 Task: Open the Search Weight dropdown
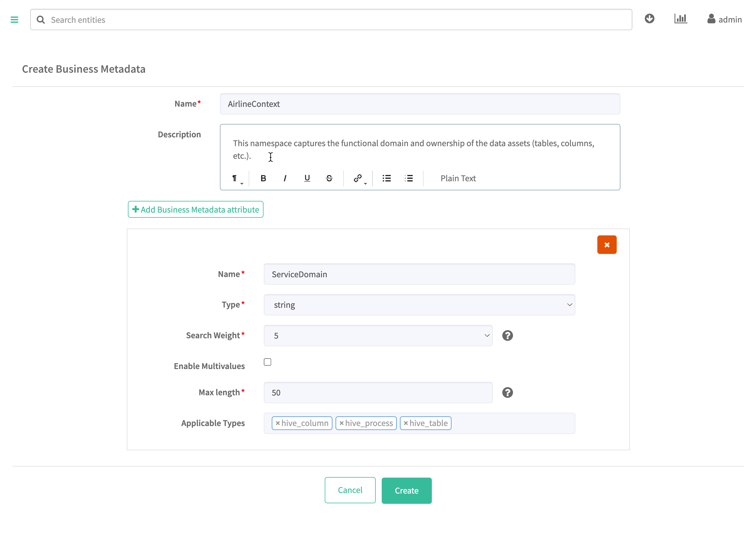click(378, 335)
